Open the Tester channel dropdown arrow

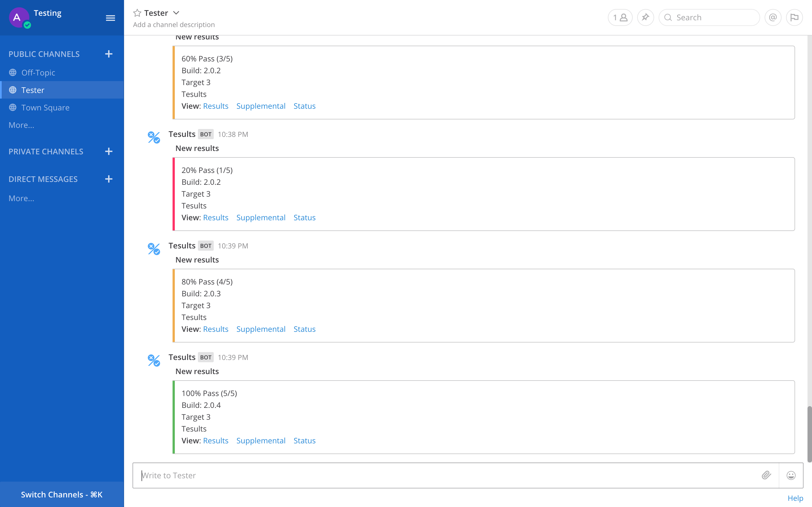(x=176, y=12)
